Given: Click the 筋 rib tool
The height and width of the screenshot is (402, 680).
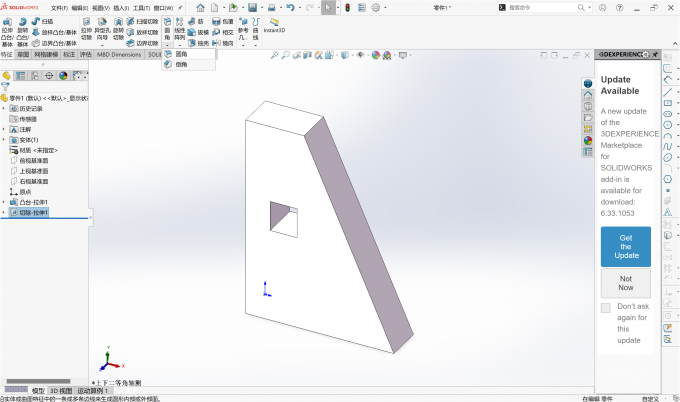Looking at the screenshot, I should coord(196,21).
